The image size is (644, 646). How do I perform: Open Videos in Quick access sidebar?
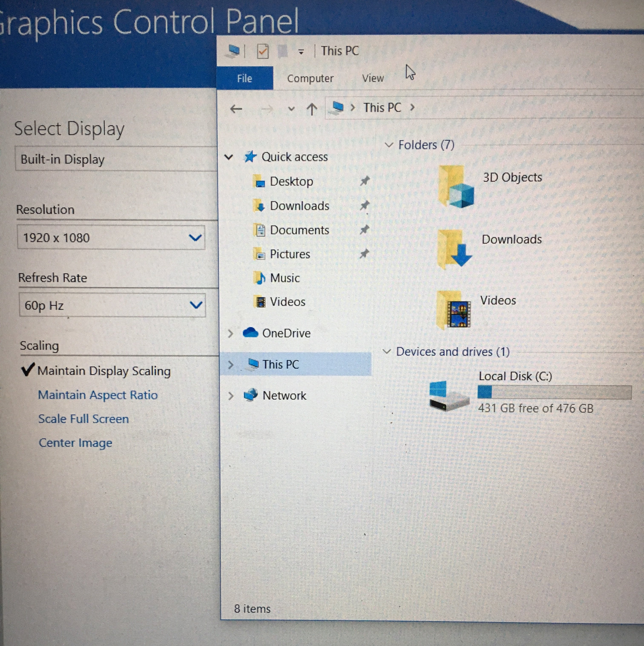click(287, 302)
